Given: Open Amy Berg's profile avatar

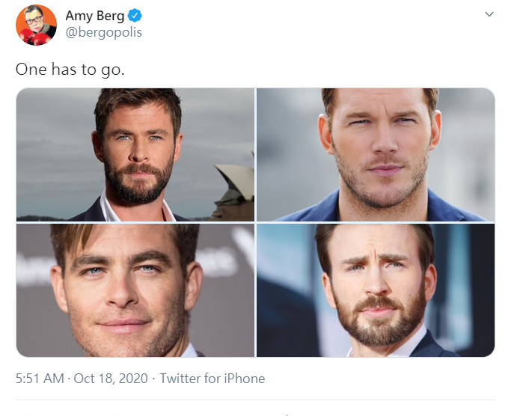Looking at the screenshot, I should (36, 25).
